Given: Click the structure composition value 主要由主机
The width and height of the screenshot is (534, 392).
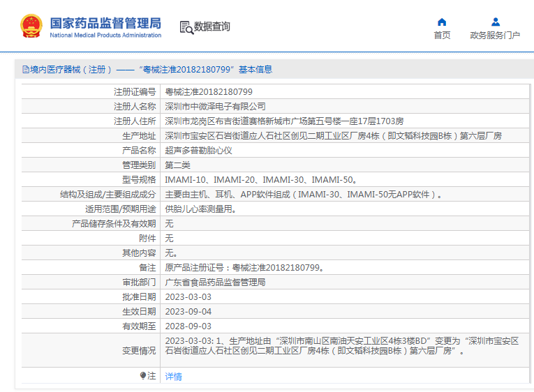Looking at the screenshot, I should (x=304, y=195).
